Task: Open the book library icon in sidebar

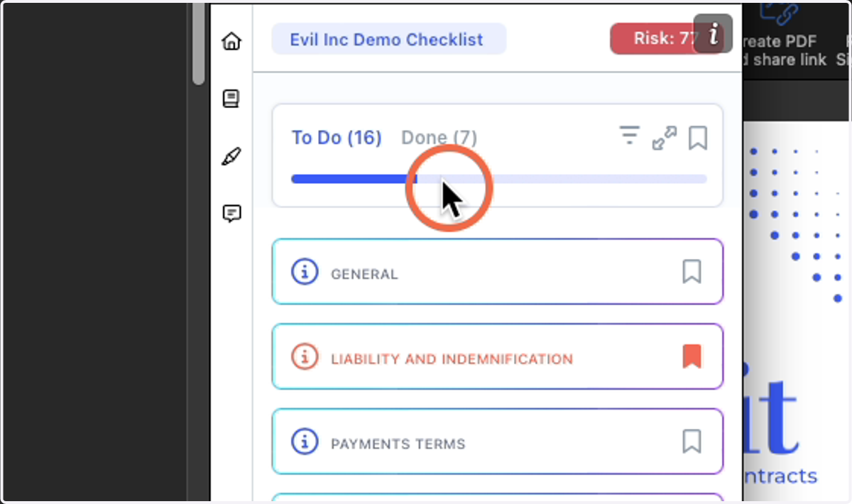Action: pos(231,99)
